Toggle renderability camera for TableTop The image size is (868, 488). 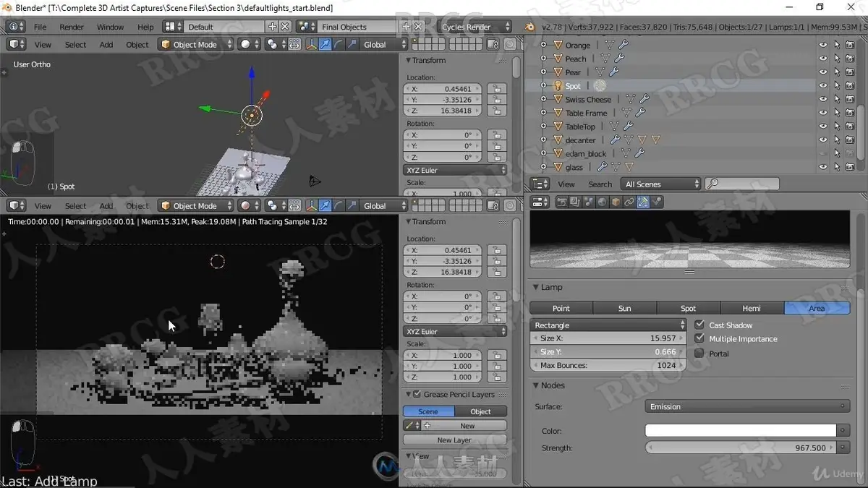(850, 127)
